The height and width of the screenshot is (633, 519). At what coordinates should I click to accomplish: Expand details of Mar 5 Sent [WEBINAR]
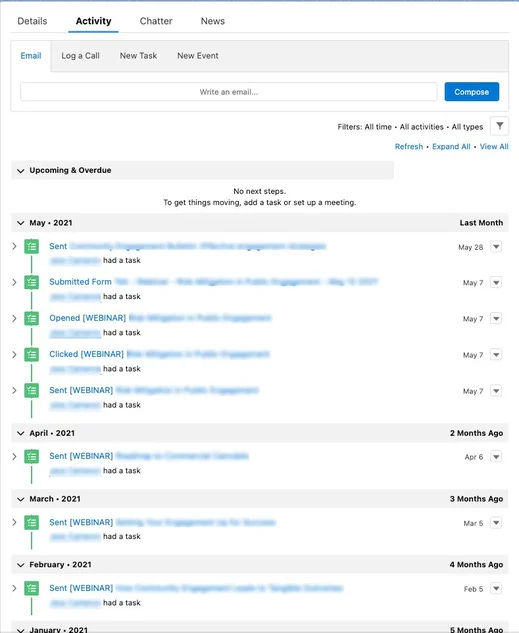[15, 522]
